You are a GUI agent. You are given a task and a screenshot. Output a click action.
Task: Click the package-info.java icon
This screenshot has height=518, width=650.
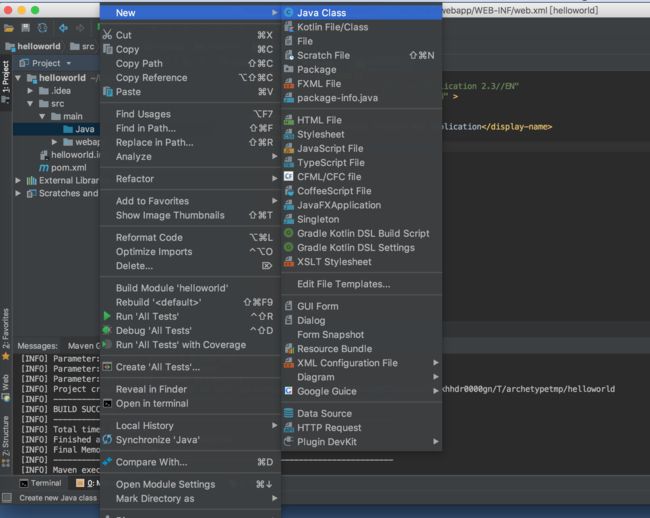[289, 98]
